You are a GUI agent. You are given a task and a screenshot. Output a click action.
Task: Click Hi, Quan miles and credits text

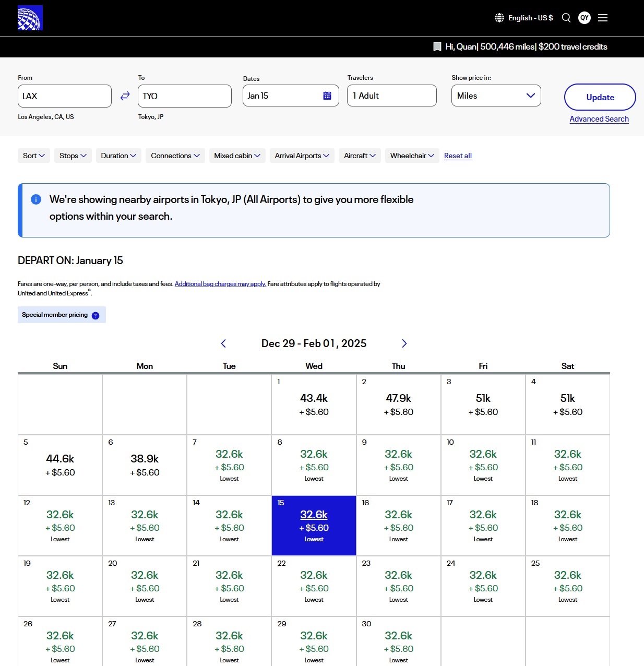coord(526,46)
